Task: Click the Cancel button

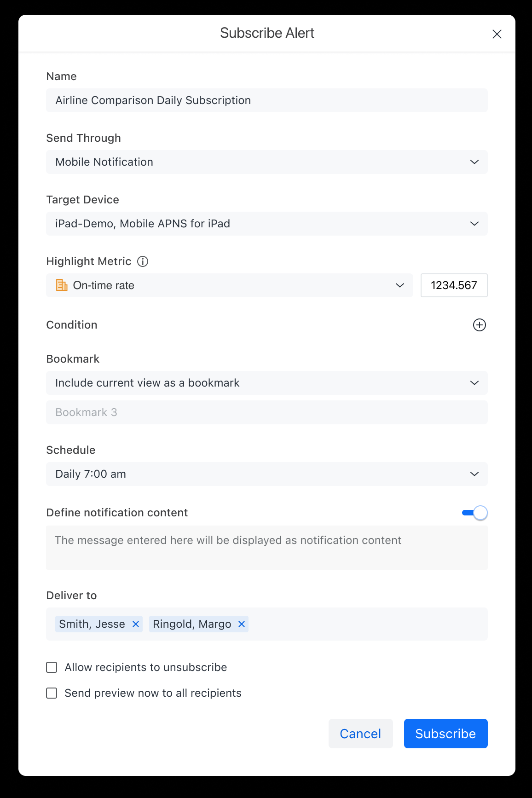Action: tap(360, 734)
